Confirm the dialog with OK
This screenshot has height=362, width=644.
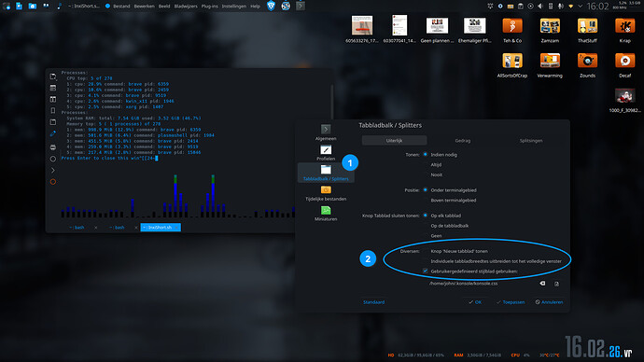tap(475, 302)
